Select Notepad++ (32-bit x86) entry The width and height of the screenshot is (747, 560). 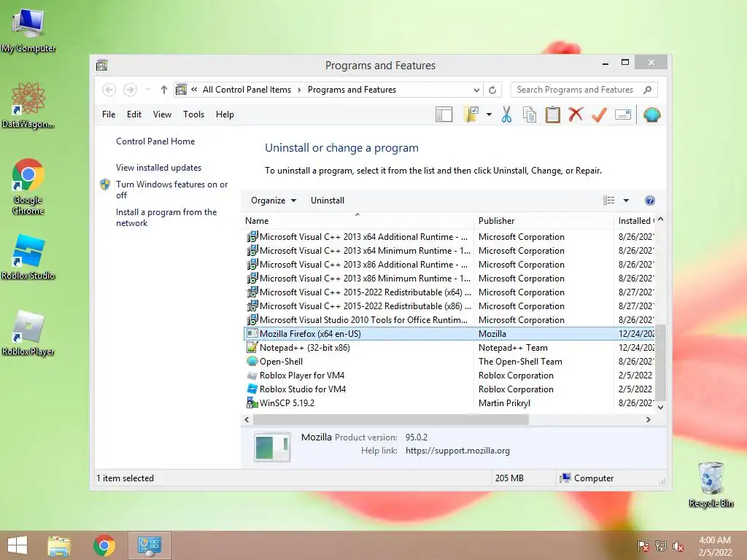[x=449, y=348]
